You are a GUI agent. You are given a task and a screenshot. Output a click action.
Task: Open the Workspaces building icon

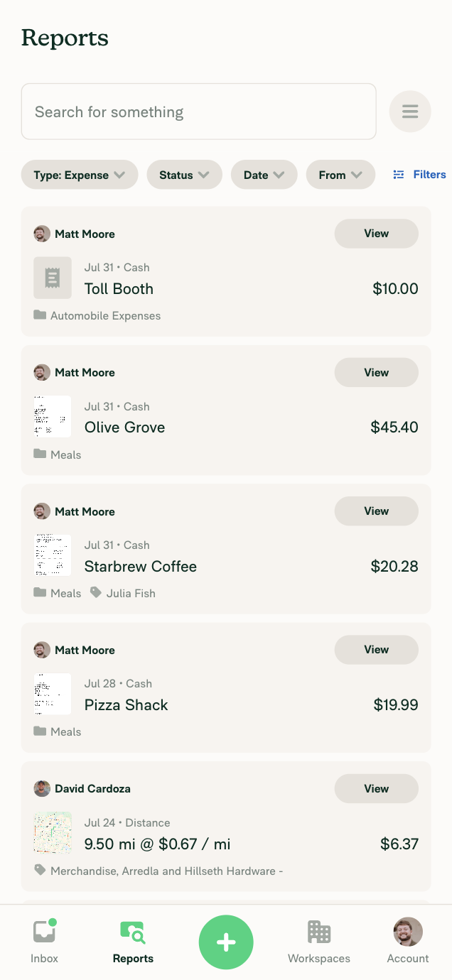(319, 932)
